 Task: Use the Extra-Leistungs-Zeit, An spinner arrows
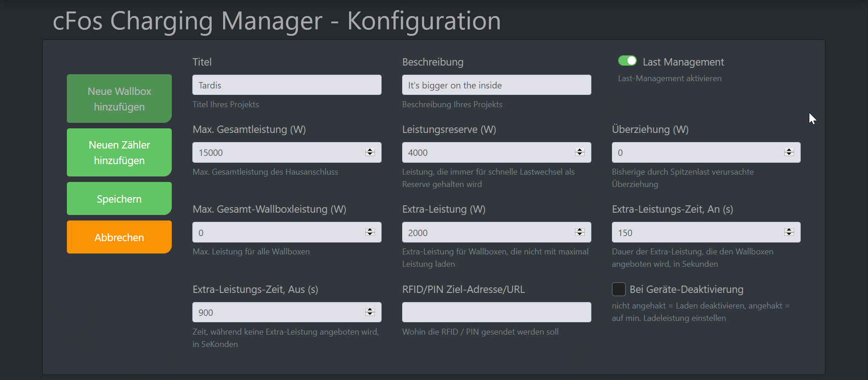click(x=789, y=232)
